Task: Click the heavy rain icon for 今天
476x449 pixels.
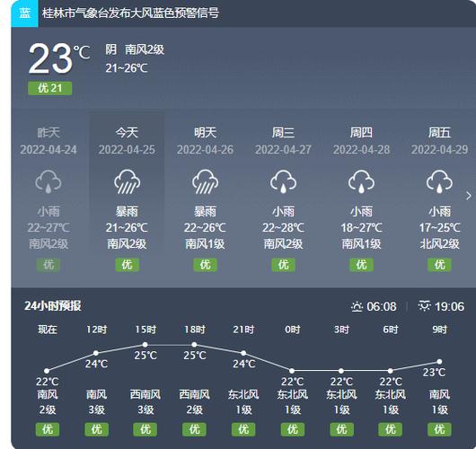Action: tap(127, 181)
